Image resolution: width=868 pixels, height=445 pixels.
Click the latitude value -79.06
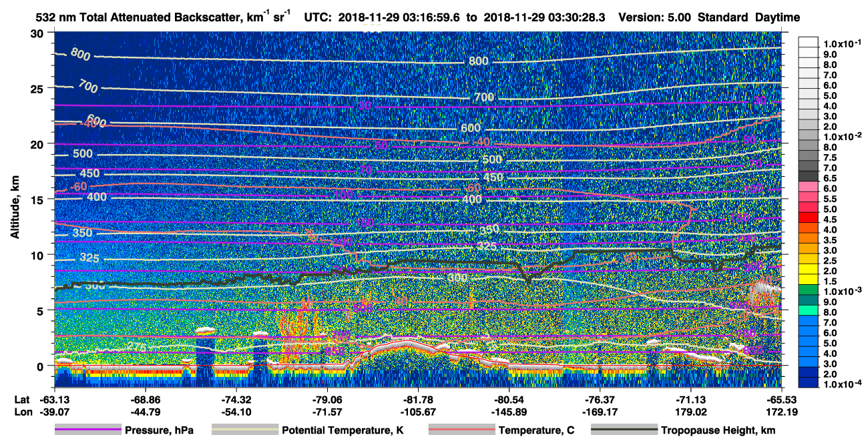(x=327, y=399)
